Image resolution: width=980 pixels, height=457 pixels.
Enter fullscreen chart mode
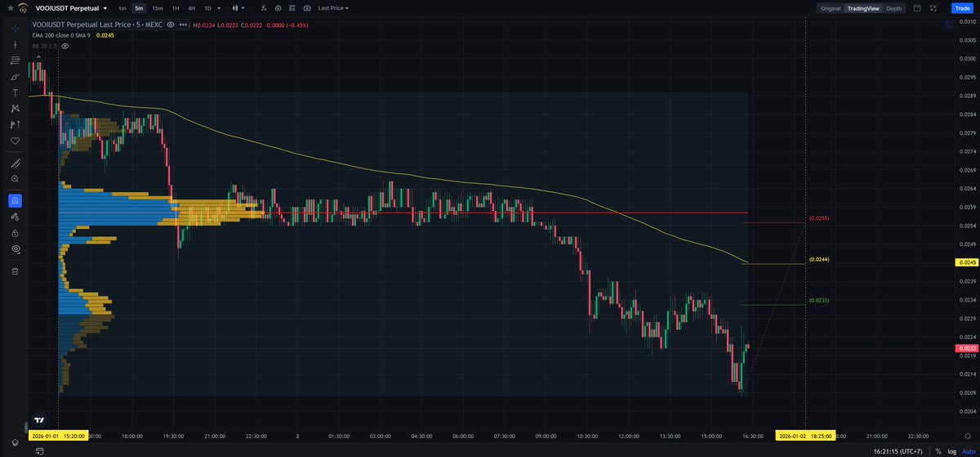coord(935,8)
